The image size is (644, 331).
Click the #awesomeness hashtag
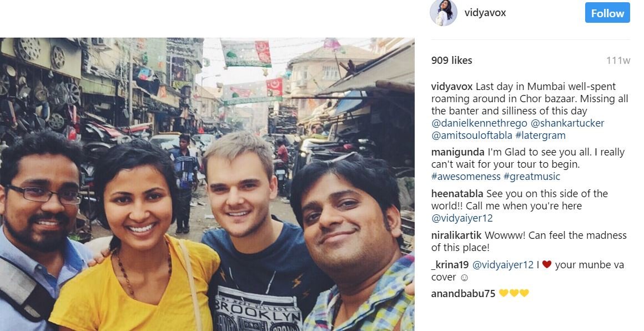click(466, 177)
